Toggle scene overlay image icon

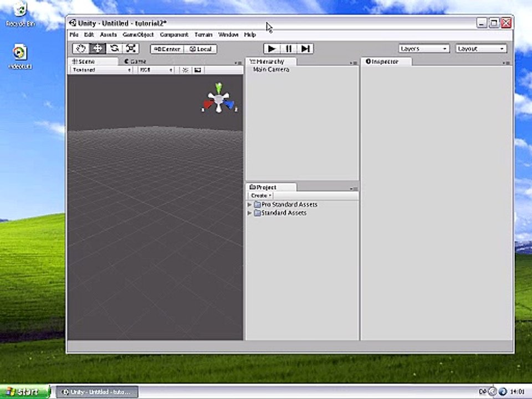198,70
